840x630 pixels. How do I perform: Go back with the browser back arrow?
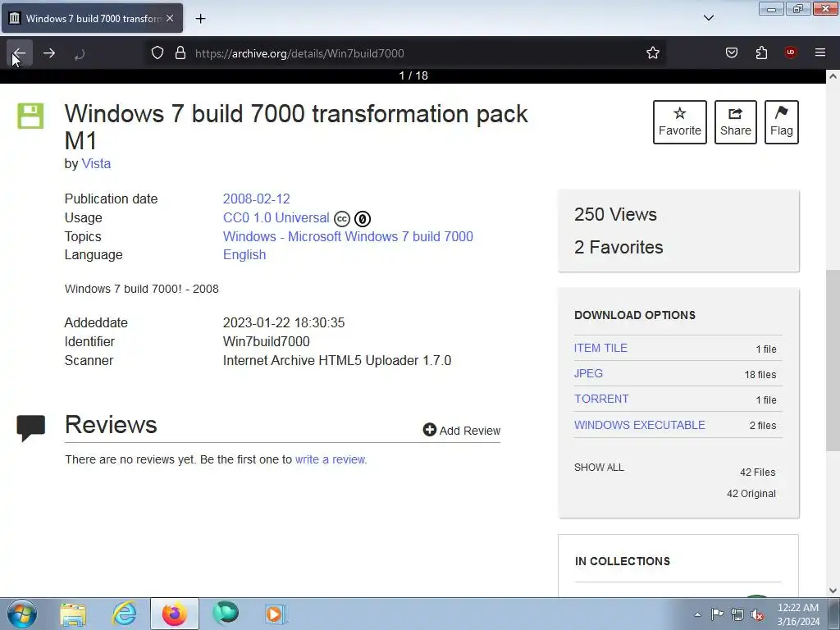[x=20, y=53]
